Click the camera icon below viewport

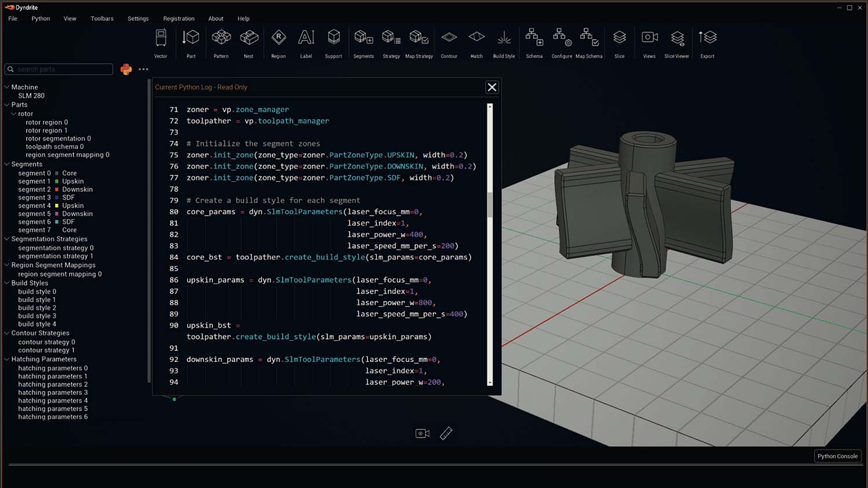tap(422, 434)
